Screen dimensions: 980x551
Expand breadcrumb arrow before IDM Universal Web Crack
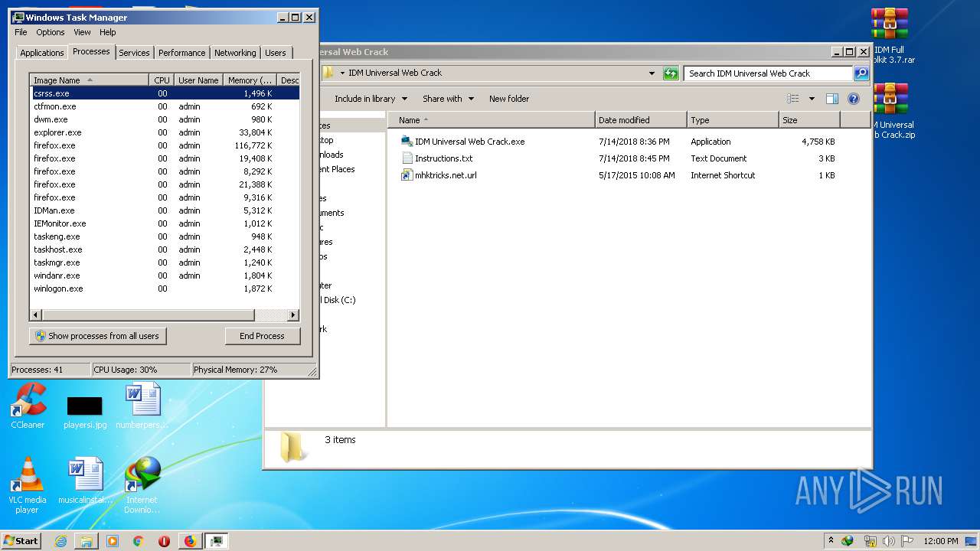pos(342,73)
